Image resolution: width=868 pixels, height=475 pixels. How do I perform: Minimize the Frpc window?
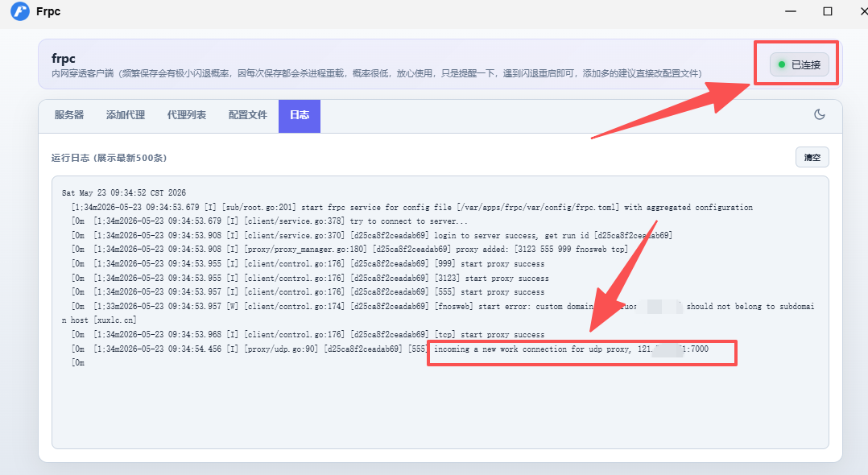[x=791, y=11]
